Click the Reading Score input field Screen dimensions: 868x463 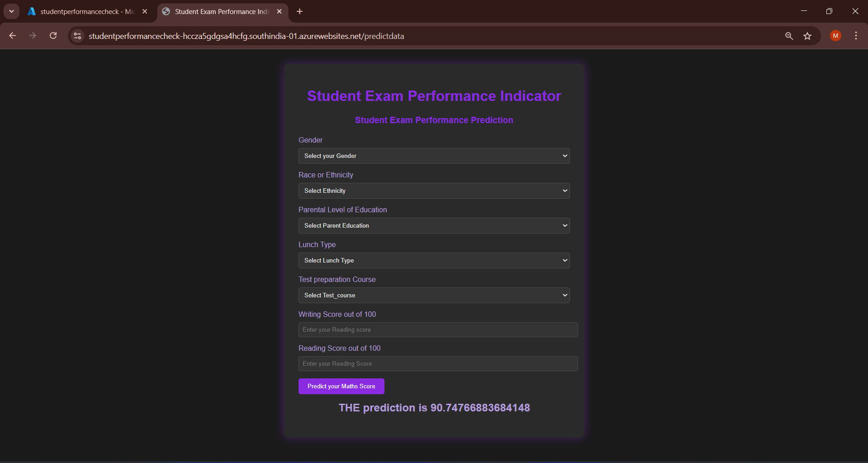point(438,363)
